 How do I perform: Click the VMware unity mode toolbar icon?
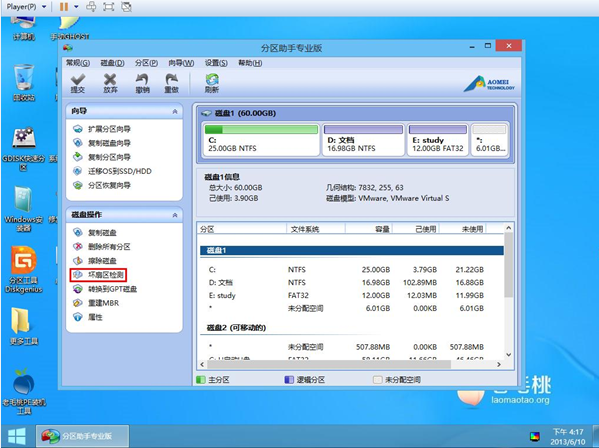pyautogui.click(x=126, y=6)
